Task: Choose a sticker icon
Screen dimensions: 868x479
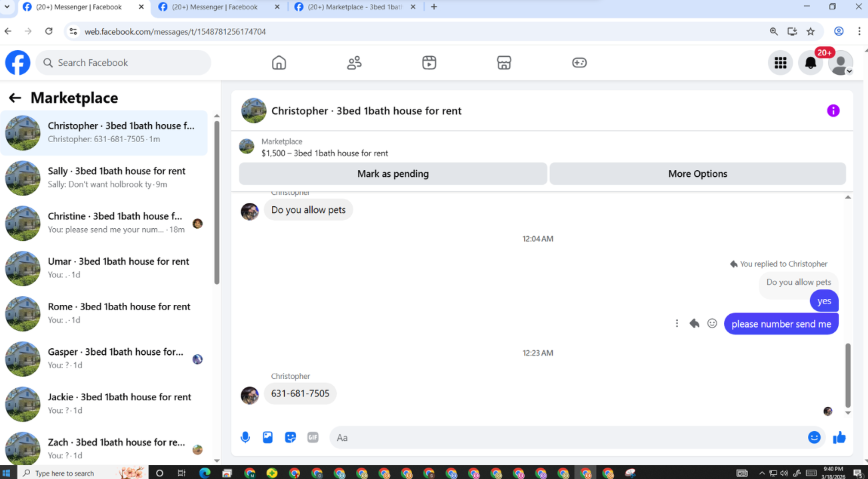Action: click(x=290, y=438)
